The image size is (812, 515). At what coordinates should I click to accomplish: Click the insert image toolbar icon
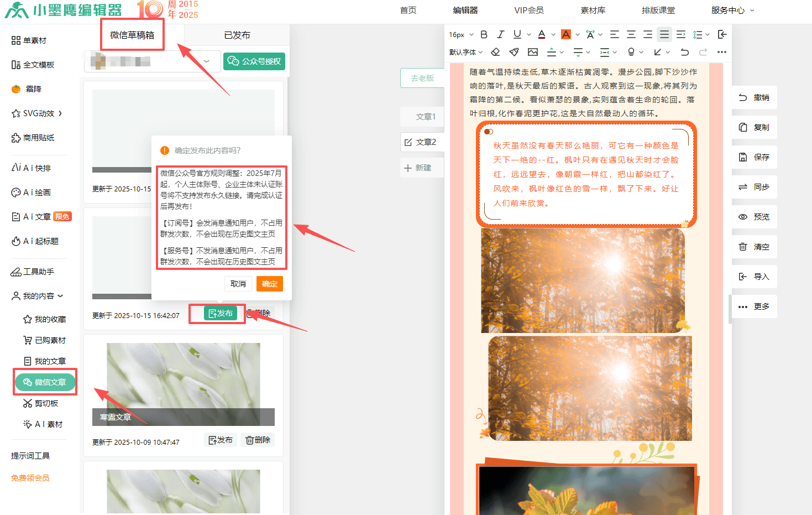(x=533, y=52)
